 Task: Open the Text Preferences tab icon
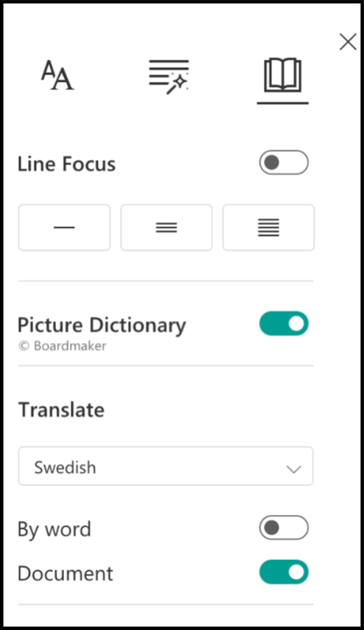[x=57, y=75]
